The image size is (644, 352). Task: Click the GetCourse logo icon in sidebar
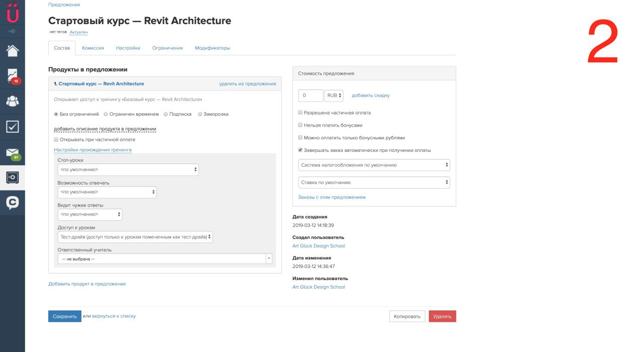(13, 12)
